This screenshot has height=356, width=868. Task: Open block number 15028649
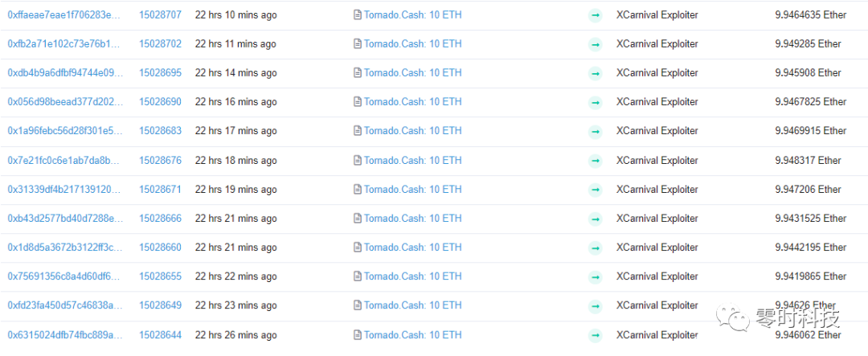click(160, 305)
